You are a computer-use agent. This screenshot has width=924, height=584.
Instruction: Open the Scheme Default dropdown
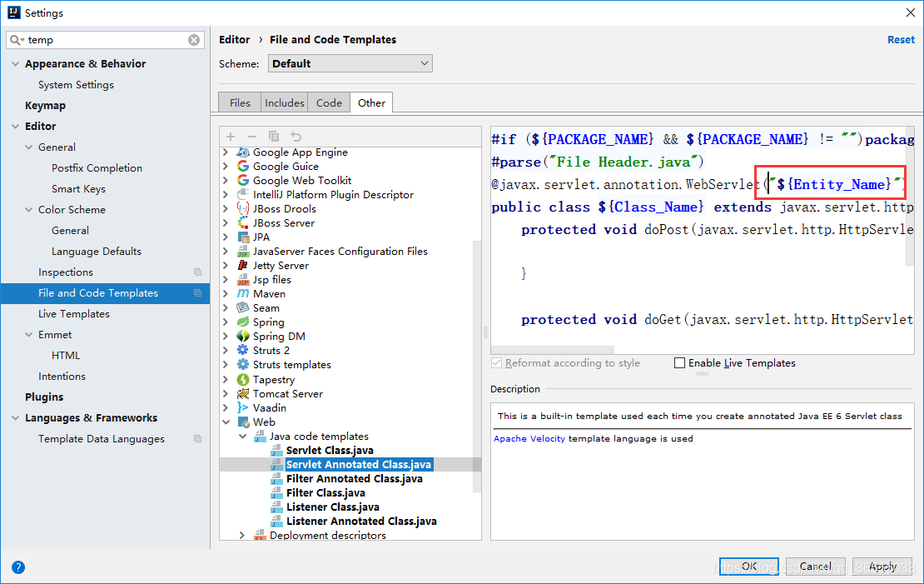(350, 63)
